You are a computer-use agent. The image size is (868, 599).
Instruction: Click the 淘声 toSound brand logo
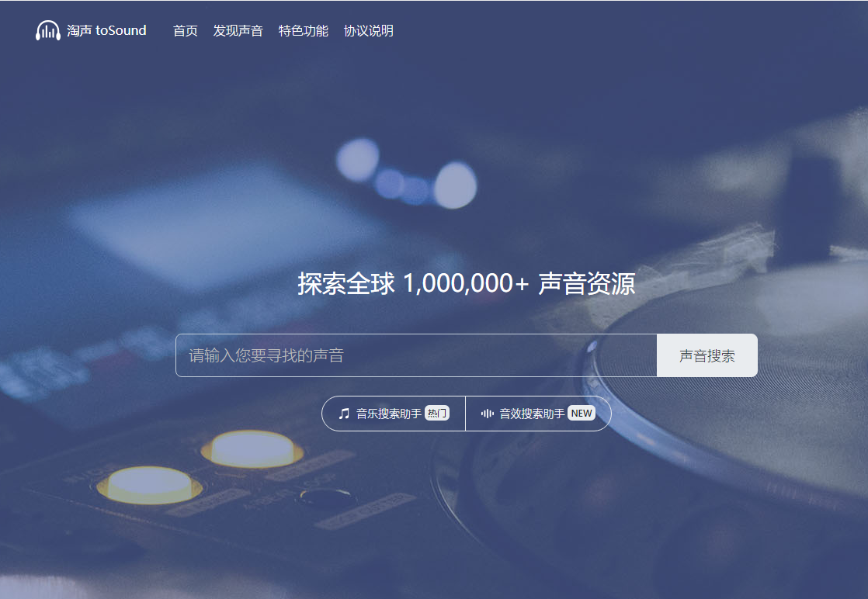click(x=91, y=29)
